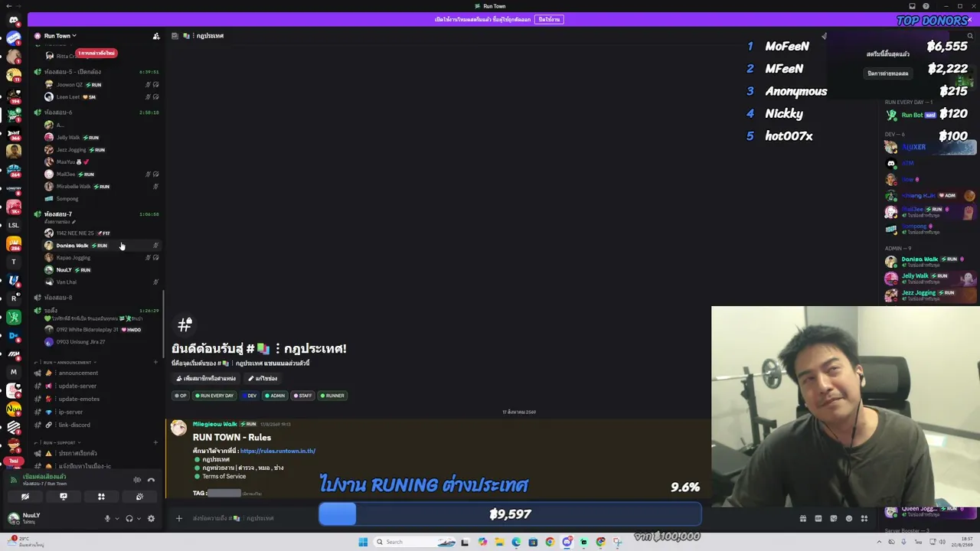
Task: Open the update-server channel
Action: pos(96,386)
